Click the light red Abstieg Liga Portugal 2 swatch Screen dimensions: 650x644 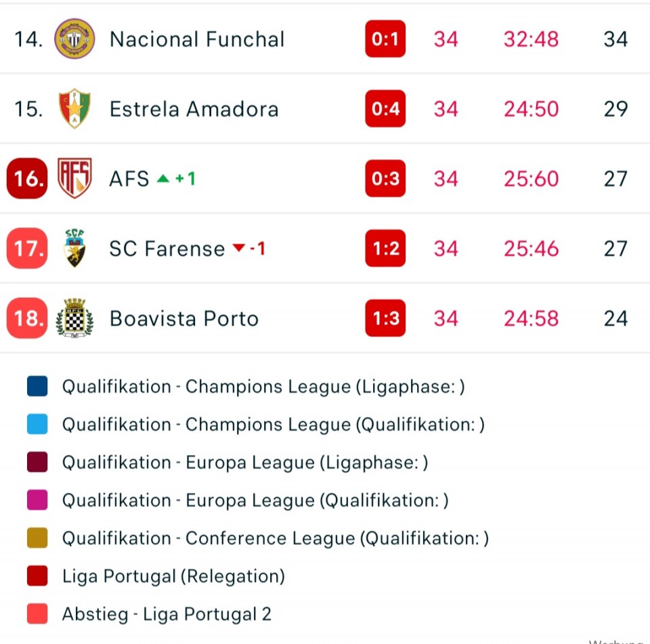point(37,614)
